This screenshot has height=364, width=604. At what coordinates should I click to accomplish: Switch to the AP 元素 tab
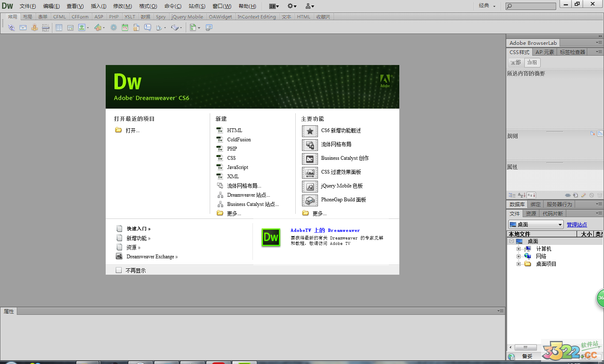[544, 52]
